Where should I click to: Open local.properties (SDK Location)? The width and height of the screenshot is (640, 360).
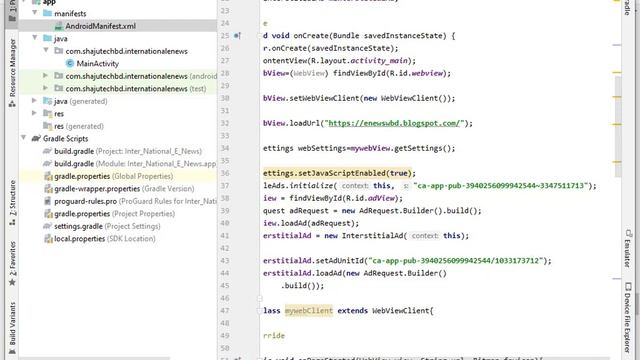[x=104, y=239]
